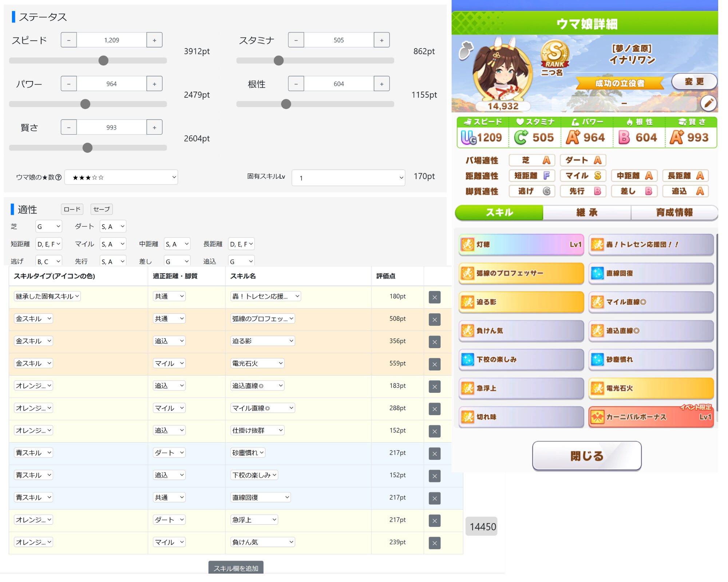
Task: Switch to the 継承 tab
Action: (586, 213)
